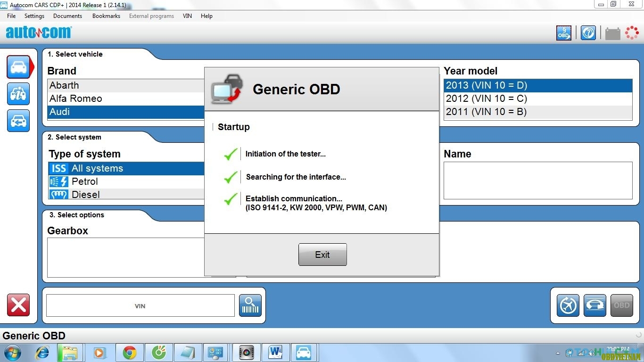Screen dimensions: 644x362
Task: Click the car with phone icon at bottom right
Action: tap(595, 305)
